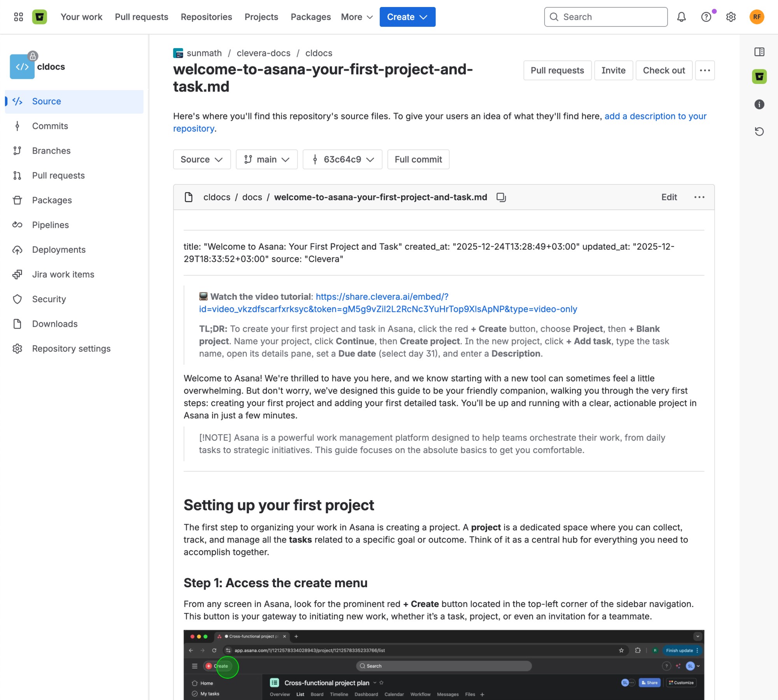This screenshot has width=778, height=700.
Task: Open the repository info details icon
Action: [759, 104]
